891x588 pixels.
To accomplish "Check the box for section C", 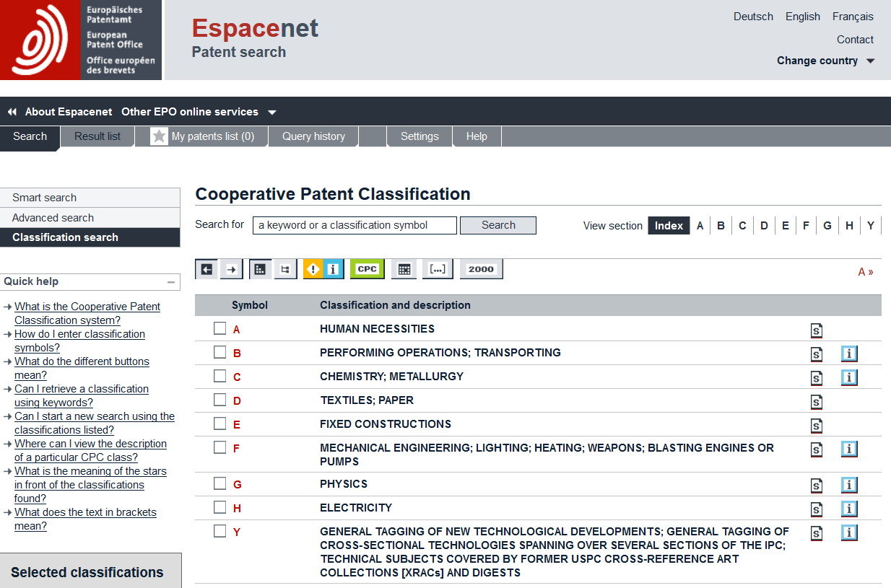I will click(x=220, y=376).
